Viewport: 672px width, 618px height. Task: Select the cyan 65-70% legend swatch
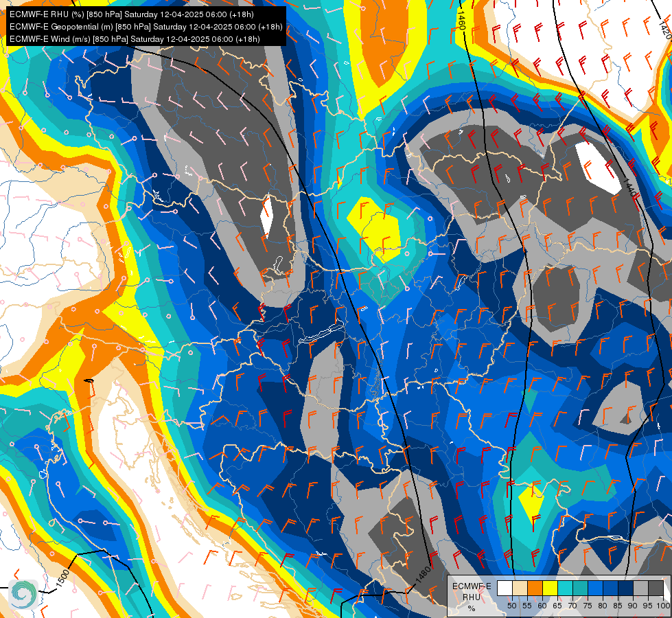565,588
